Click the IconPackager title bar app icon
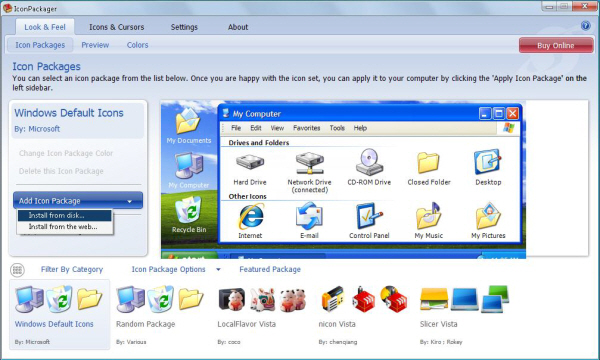This screenshot has height=360, width=600. (x=7, y=8)
